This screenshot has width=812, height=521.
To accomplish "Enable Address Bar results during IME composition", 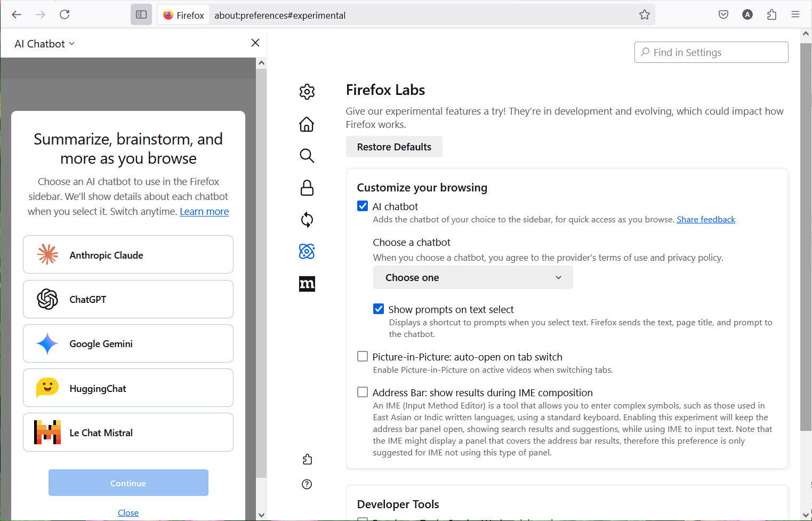I will tap(363, 392).
